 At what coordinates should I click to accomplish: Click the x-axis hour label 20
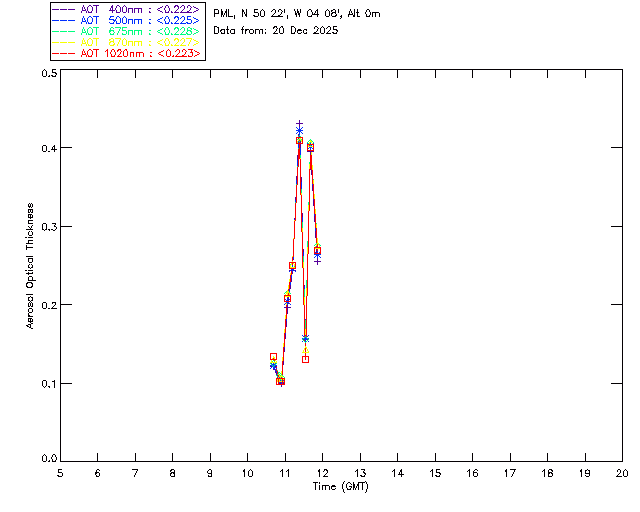click(622, 473)
